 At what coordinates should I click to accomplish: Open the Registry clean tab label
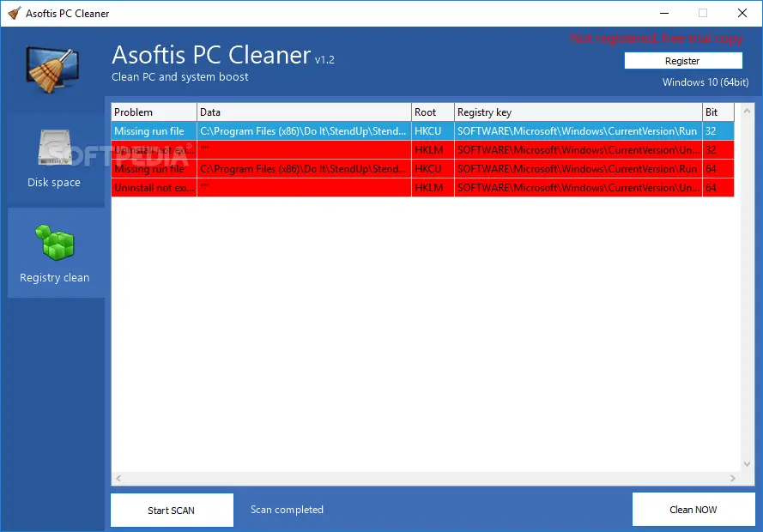point(55,278)
